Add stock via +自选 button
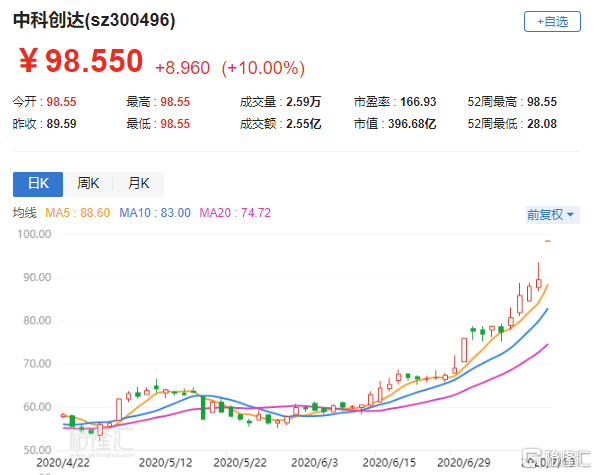Screen dimensions: 597x475 552,22
